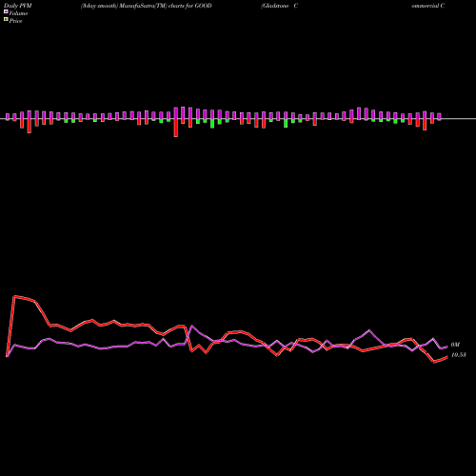Click the Gladstone C company name text

pos(279,6)
